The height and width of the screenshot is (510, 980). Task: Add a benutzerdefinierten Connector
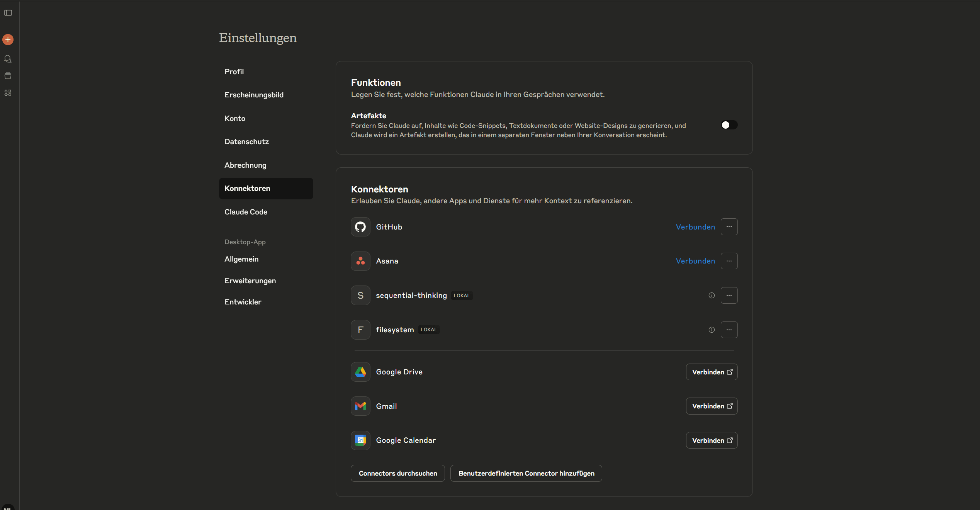[x=526, y=473]
